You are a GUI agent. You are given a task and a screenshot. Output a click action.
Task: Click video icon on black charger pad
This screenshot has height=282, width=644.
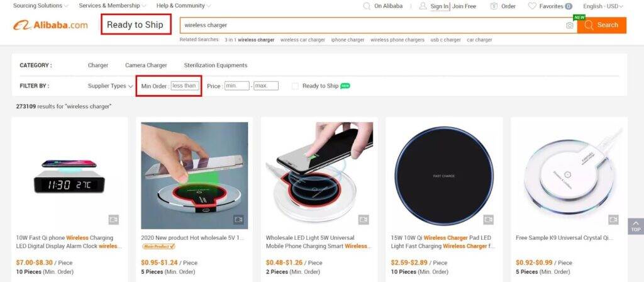[488, 220]
